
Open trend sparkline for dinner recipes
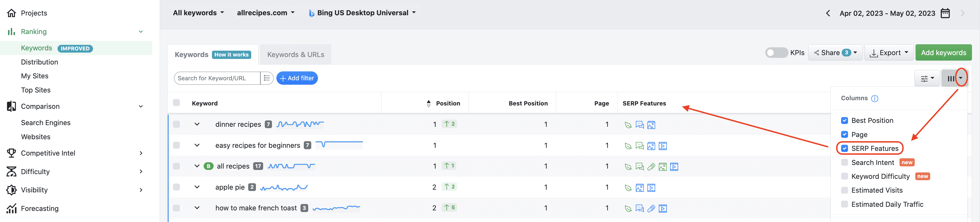pyautogui.click(x=300, y=124)
